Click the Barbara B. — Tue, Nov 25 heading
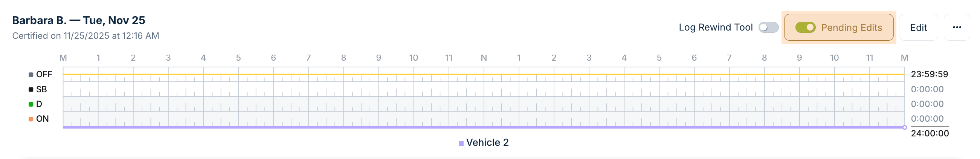This screenshot has width=980, height=159. point(78,20)
